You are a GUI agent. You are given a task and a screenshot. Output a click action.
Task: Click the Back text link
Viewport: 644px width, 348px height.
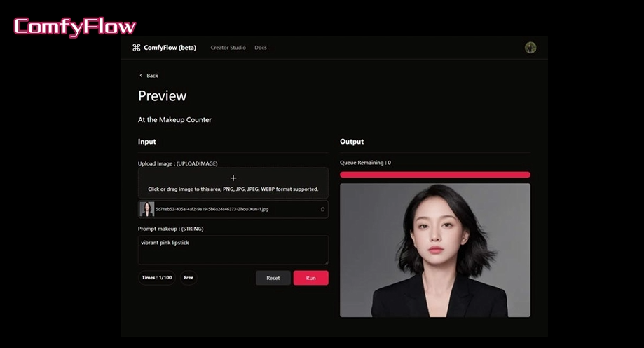click(x=152, y=76)
